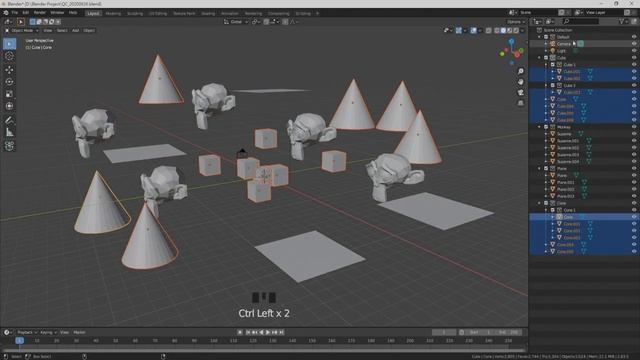
Task: Click the Blender logo menu icon
Action: pos(6,13)
